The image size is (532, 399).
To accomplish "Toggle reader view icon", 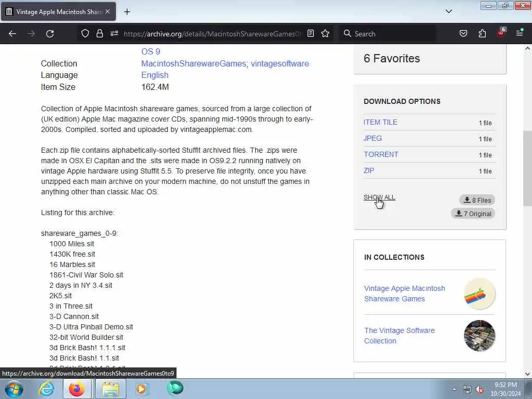I will tap(311, 33).
